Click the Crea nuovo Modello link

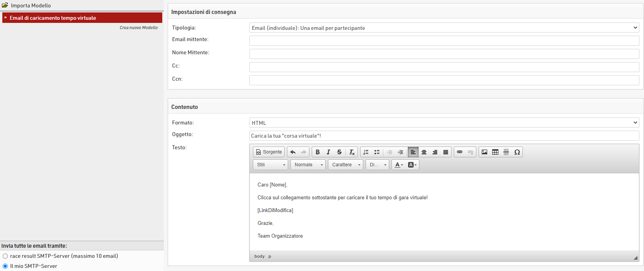pyautogui.click(x=139, y=28)
